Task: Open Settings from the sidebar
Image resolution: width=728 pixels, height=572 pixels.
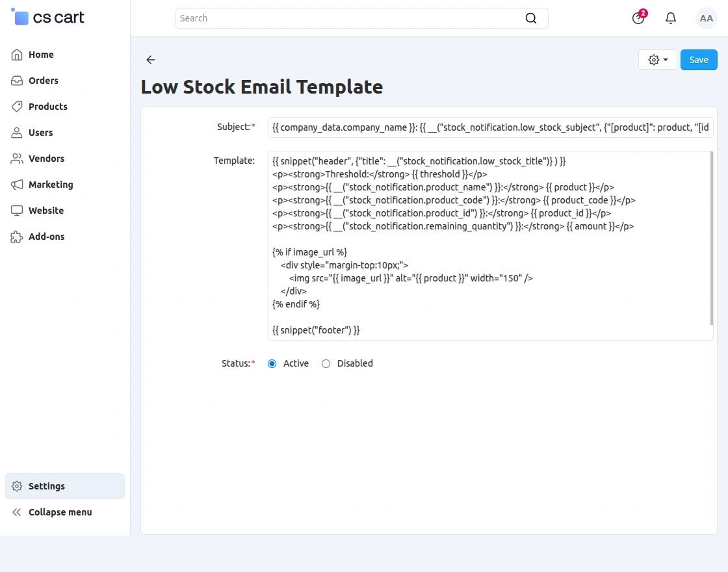Action: click(47, 486)
